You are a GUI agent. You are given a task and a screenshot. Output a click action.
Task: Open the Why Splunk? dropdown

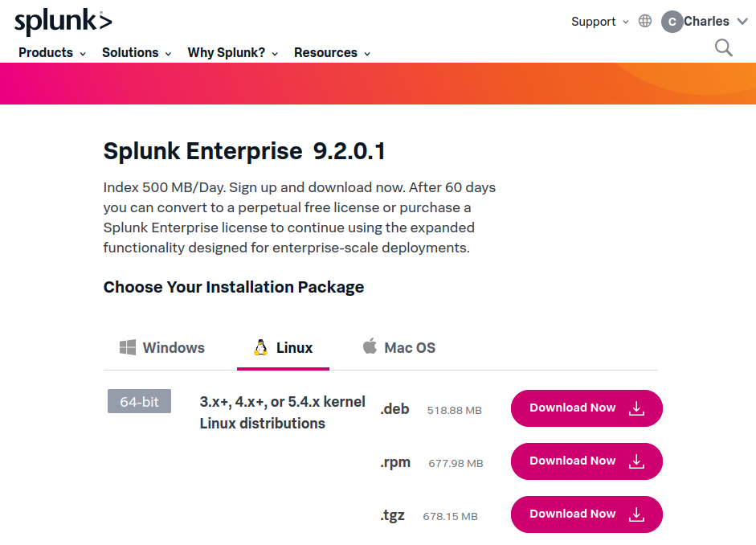pyautogui.click(x=233, y=53)
